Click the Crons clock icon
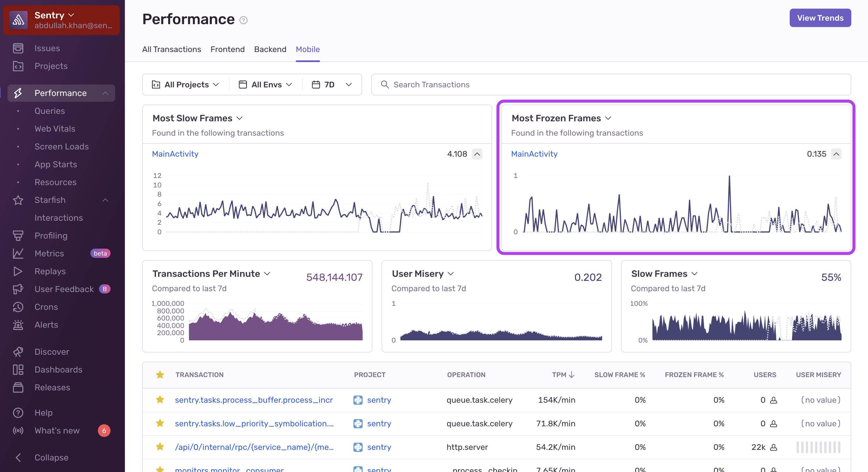Screen dimensions: 868x472 pos(18,307)
